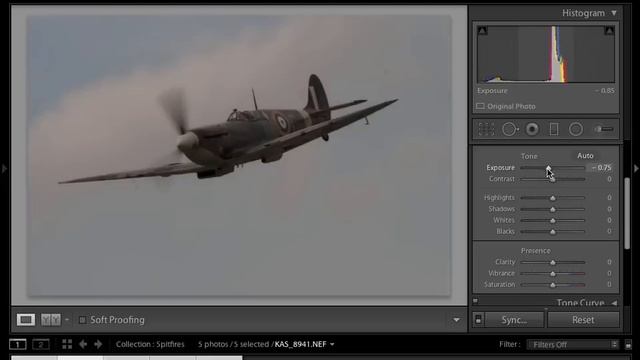Toggle the Auto Sync switch beside Sync
Viewport: 640px width, 360px height.
point(478,320)
